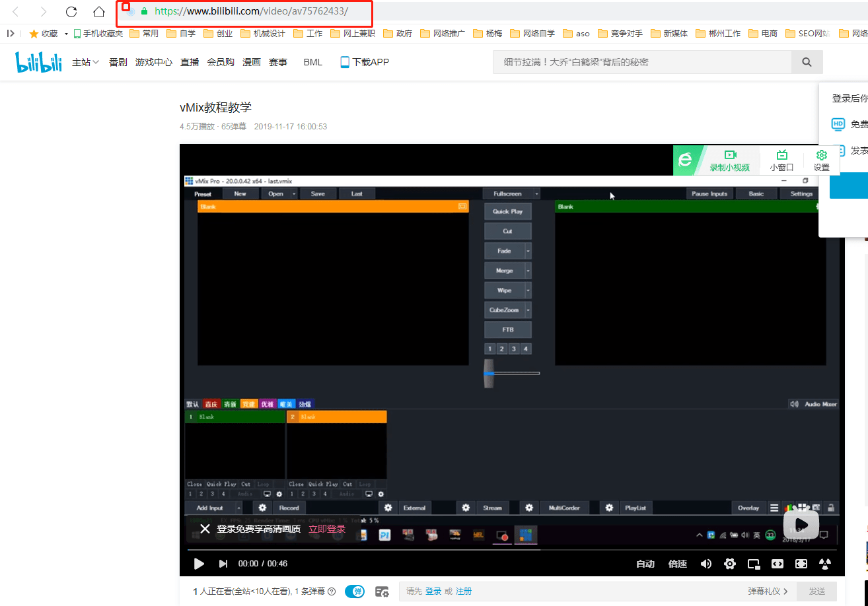Open the dropdown arrow next to 收藏
Image resolution: width=868 pixels, height=606 pixels.
pos(66,34)
